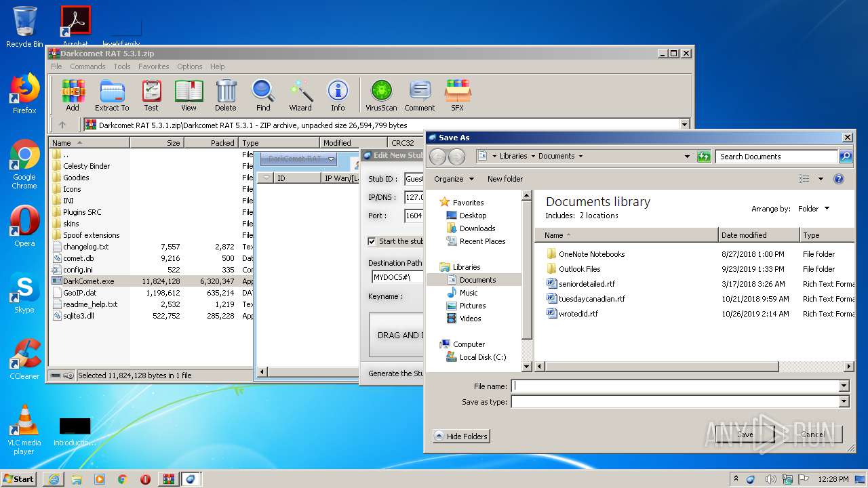This screenshot has height=488, width=868.
Task: Open the Favorites menu
Action: click(154, 66)
